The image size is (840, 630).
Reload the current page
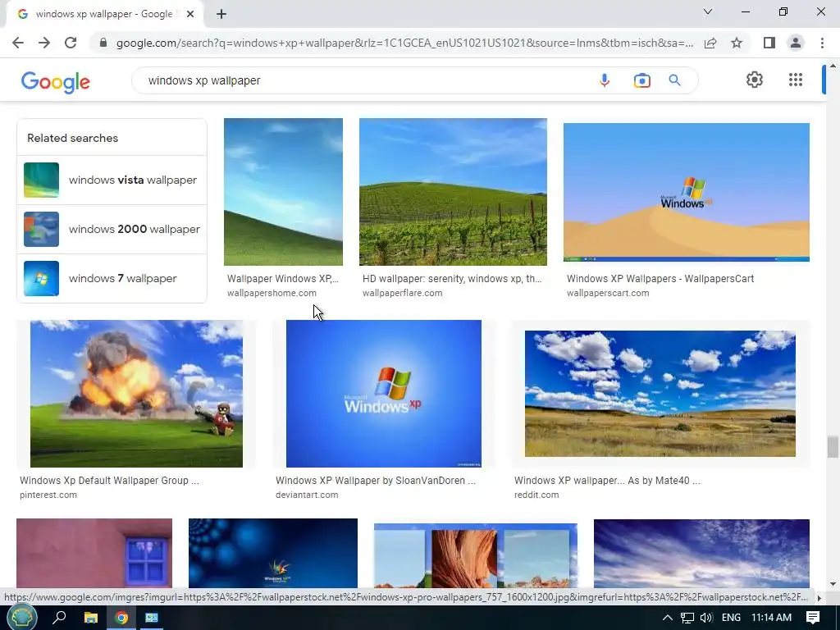71,43
